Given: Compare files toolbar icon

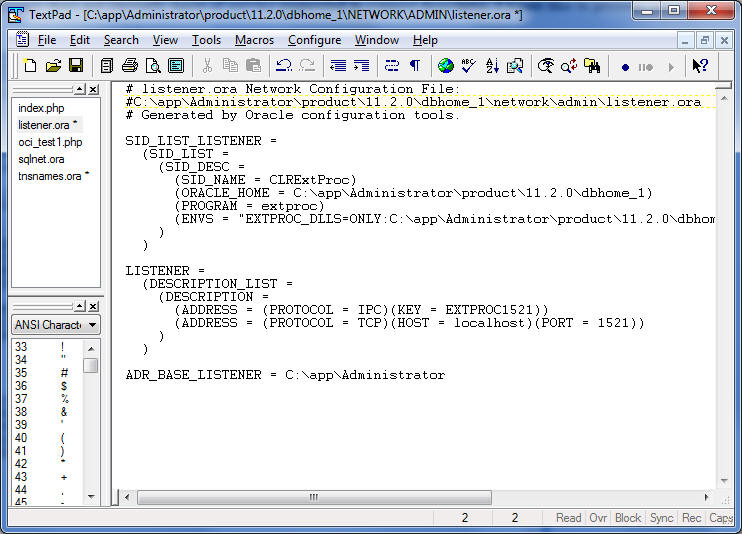Looking at the screenshot, I should point(515,65).
